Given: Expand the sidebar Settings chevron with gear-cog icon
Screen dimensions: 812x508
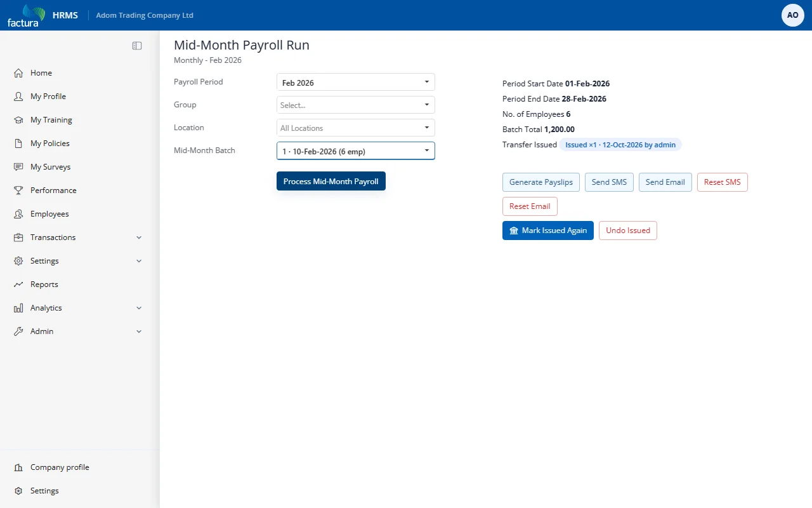Looking at the screenshot, I should click(x=139, y=261).
